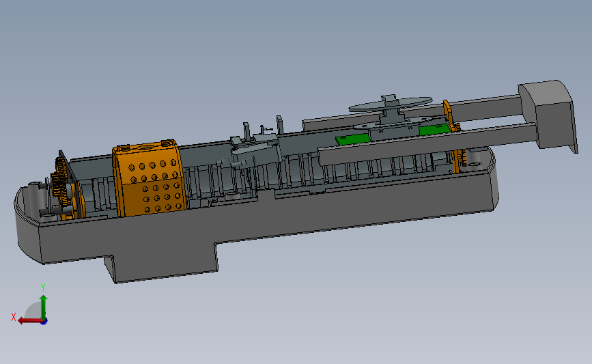Select the right green circuit board

point(434,130)
